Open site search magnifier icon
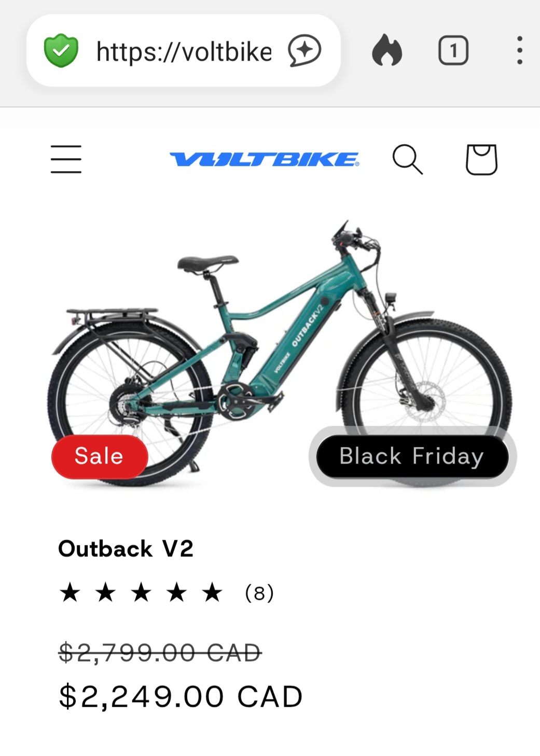Screen dimensions: 540x756 click(407, 159)
